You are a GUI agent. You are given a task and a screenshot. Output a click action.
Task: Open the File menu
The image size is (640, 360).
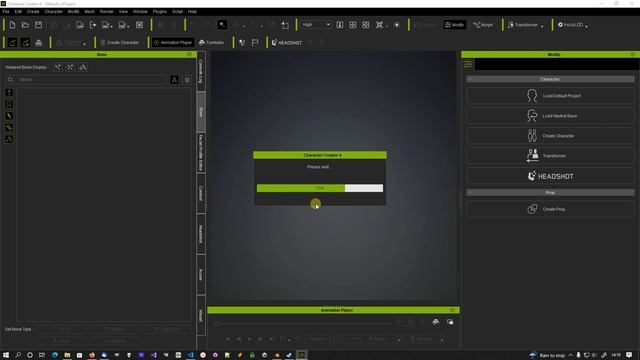6,11
